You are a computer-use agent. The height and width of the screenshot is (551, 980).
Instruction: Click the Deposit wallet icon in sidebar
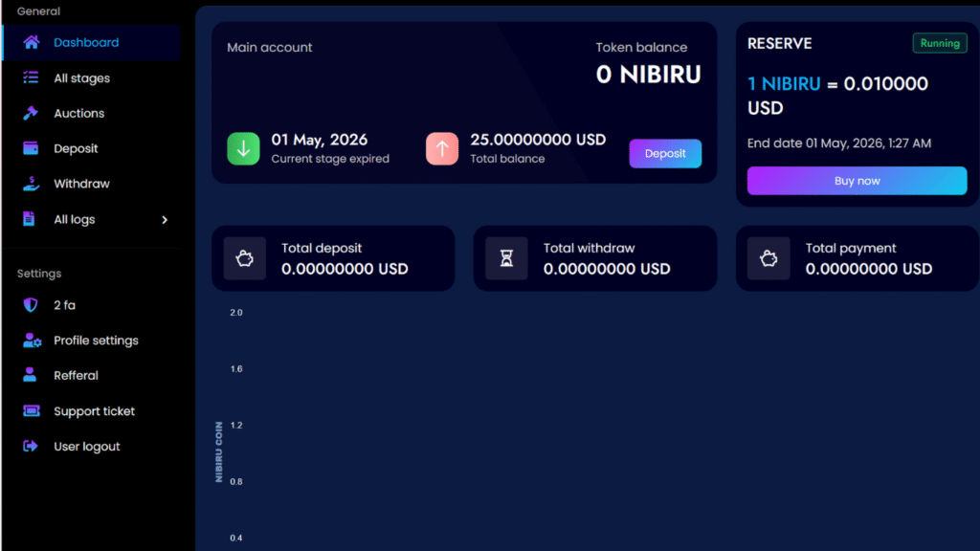(x=32, y=148)
